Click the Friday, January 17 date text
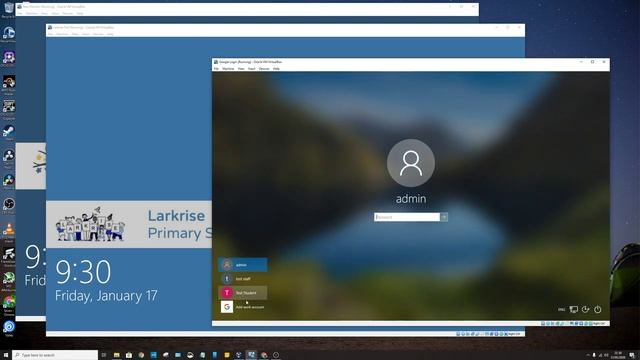 click(x=106, y=296)
